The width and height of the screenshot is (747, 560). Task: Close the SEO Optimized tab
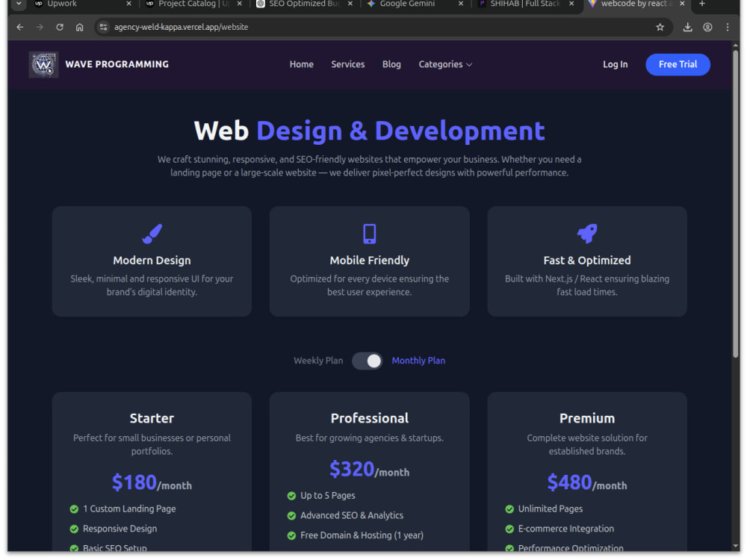pos(350,4)
